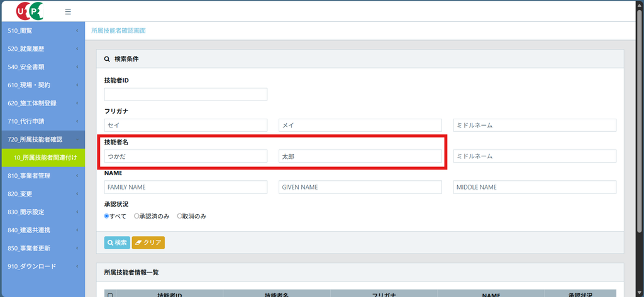Tick the select-all checkbox in table header
This screenshot has height=297, width=644.
pos(110,295)
